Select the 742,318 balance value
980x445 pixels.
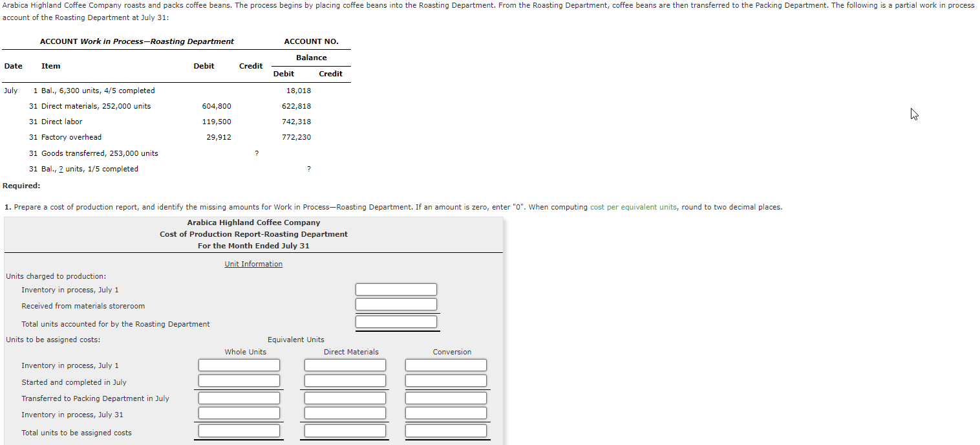(x=297, y=122)
